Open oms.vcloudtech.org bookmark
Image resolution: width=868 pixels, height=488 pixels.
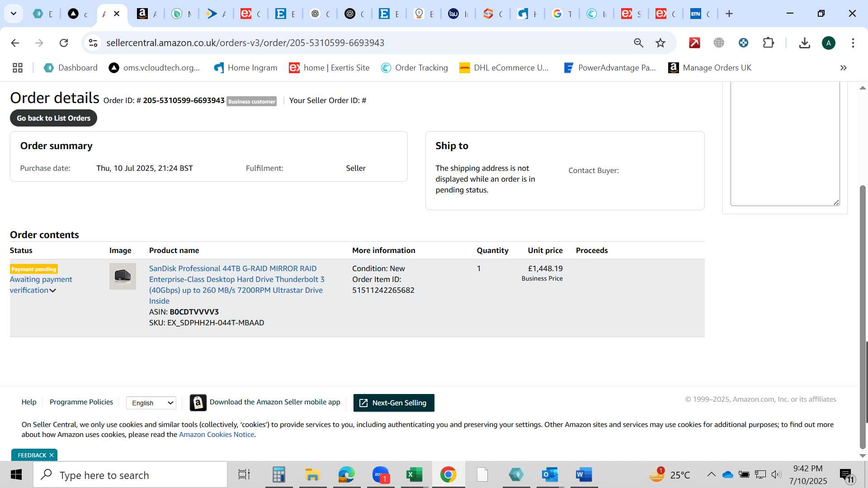pyautogui.click(x=155, y=68)
